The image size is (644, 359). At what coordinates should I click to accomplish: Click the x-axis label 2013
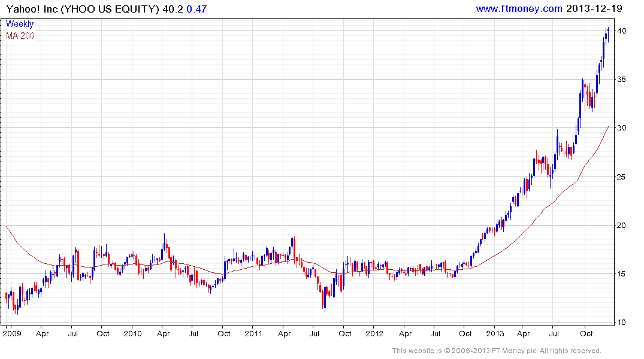tap(495, 333)
